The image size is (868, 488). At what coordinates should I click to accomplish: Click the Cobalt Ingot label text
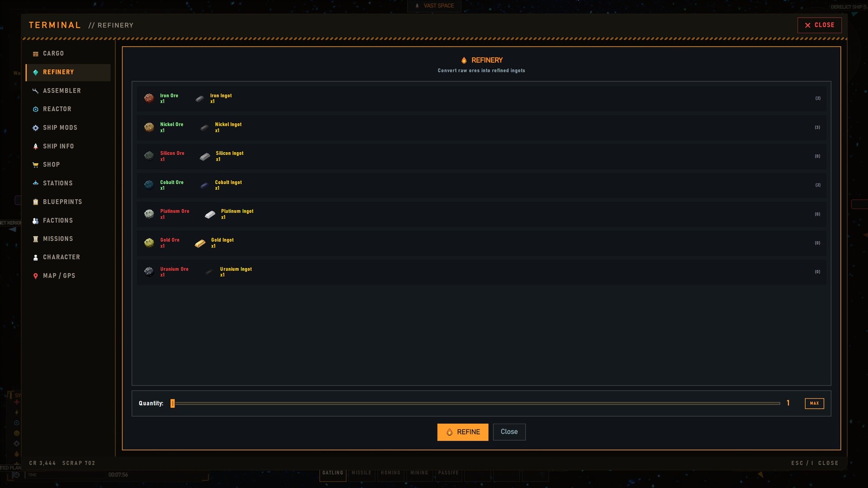tap(228, 183)
